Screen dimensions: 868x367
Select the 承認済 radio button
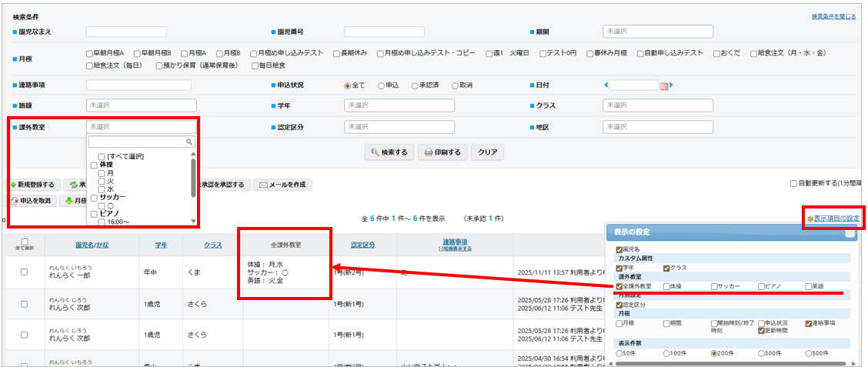pyautogui.click(x=416, y=85)
